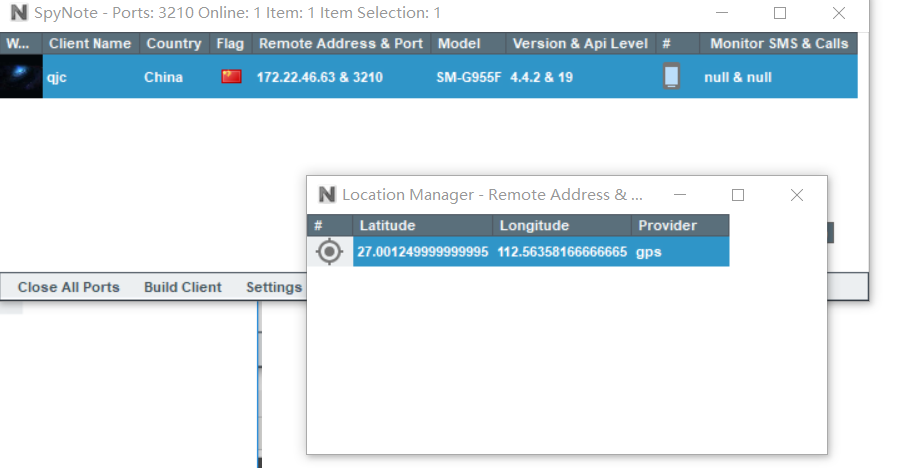
Task: Click China country cell
Action: pos(163,77)
